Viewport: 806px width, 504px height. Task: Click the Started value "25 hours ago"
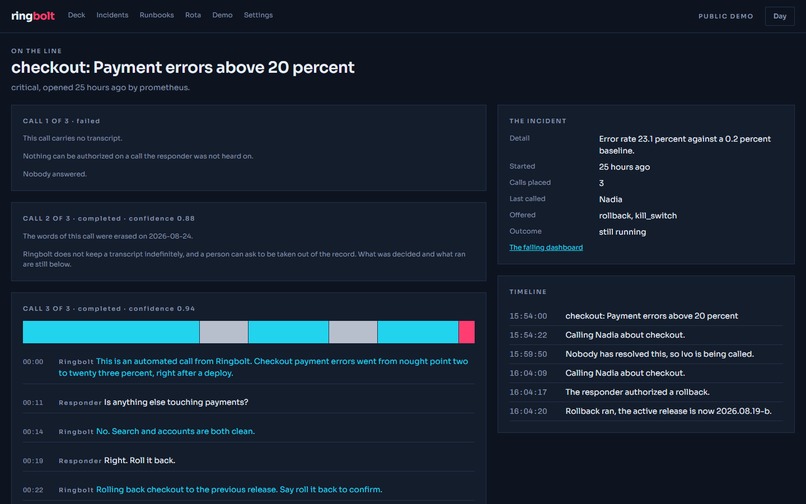coord(624,167)
